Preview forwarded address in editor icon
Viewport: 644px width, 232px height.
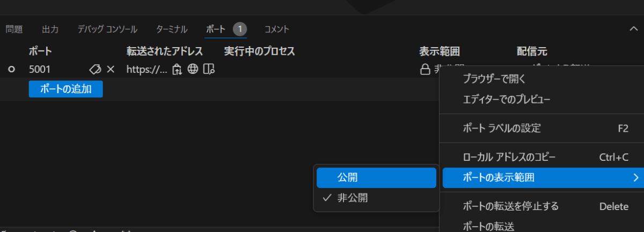[x=209, y=69]
